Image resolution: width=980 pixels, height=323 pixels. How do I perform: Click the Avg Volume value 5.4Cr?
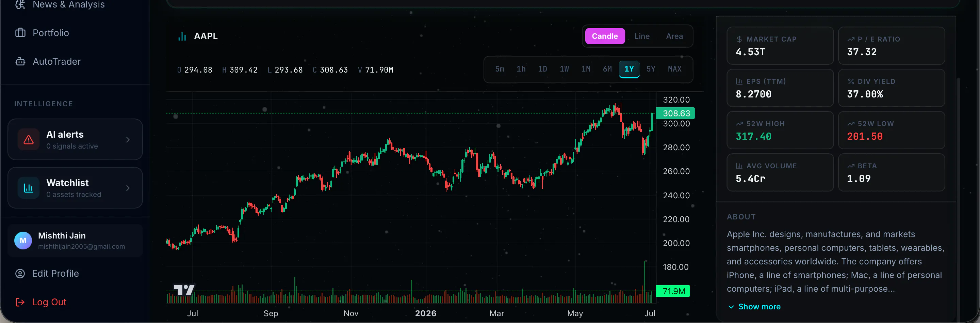(x=750, y=179)
